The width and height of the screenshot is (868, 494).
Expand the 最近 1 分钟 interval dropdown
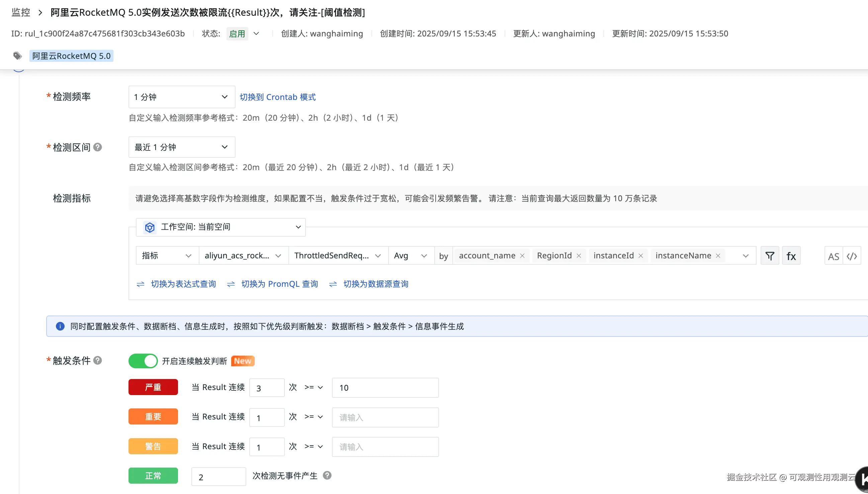point(182,147)
